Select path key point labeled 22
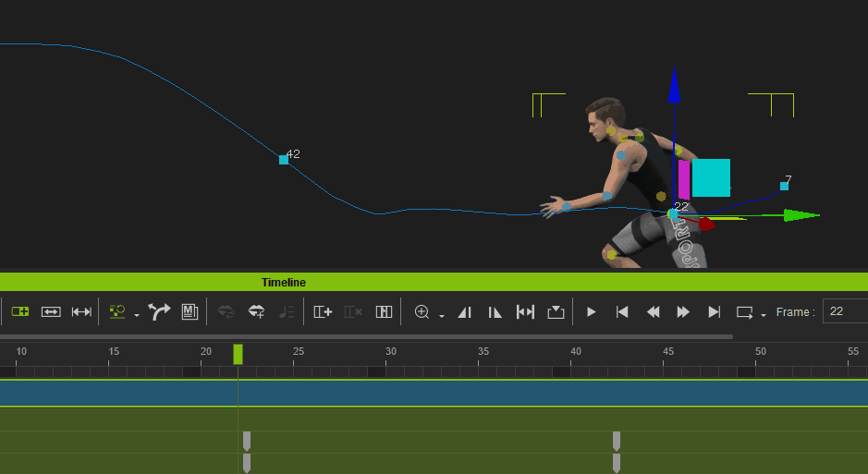 tap(673, 213)
